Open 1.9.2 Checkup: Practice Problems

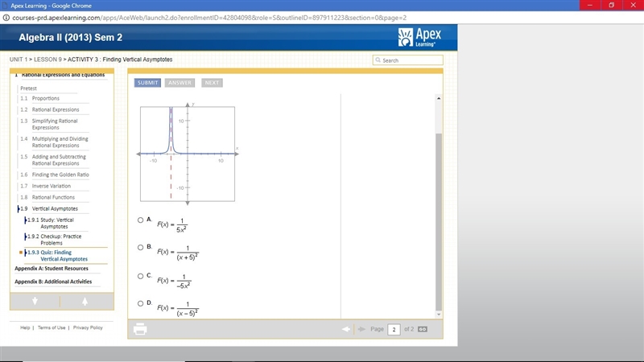coord(54,240)
